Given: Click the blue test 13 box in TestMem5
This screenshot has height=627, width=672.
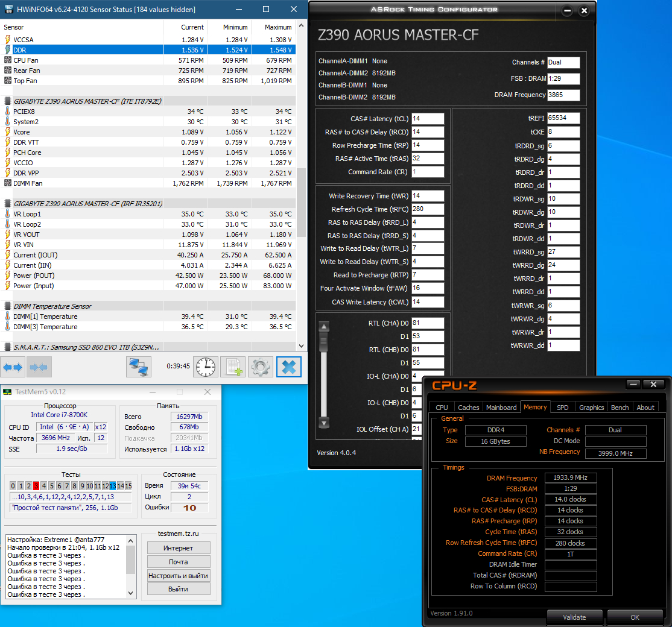Looking at the screenshot, I should tap(113, 486).
